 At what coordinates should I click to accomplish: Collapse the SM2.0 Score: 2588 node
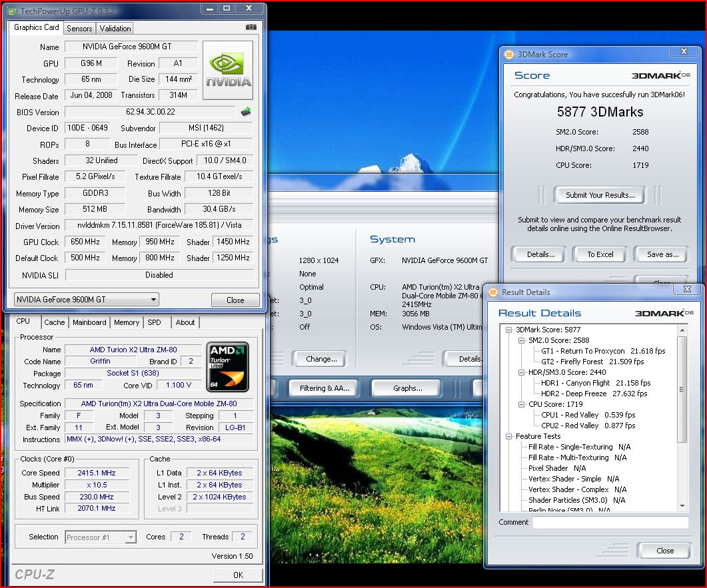pos(521,341)
